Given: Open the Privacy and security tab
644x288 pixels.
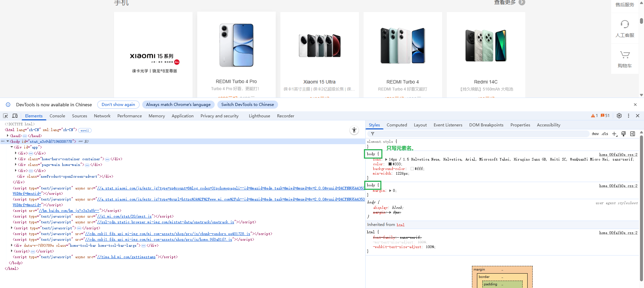Looking at the screenshot, I should click(220, 116).
